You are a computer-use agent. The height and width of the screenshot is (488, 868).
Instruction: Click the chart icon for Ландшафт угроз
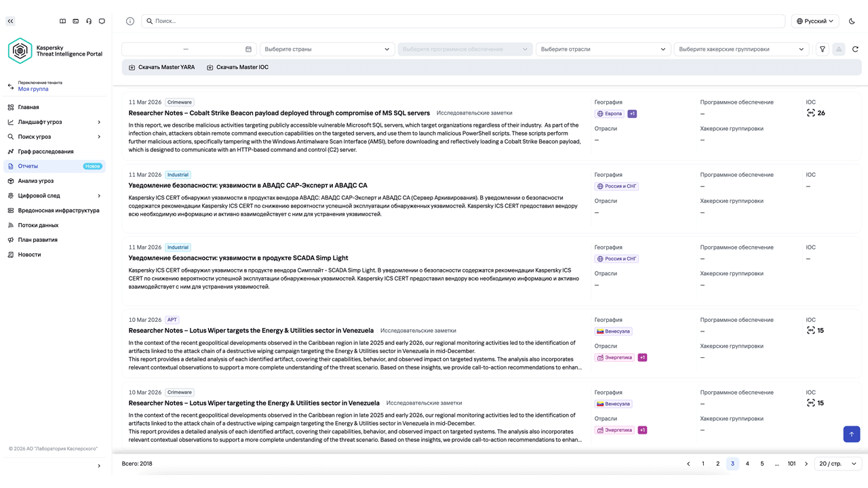pos(11,122)
